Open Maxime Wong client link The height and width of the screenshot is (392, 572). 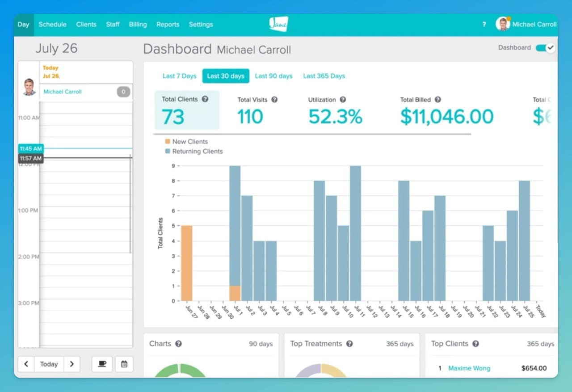pos(469,368)
